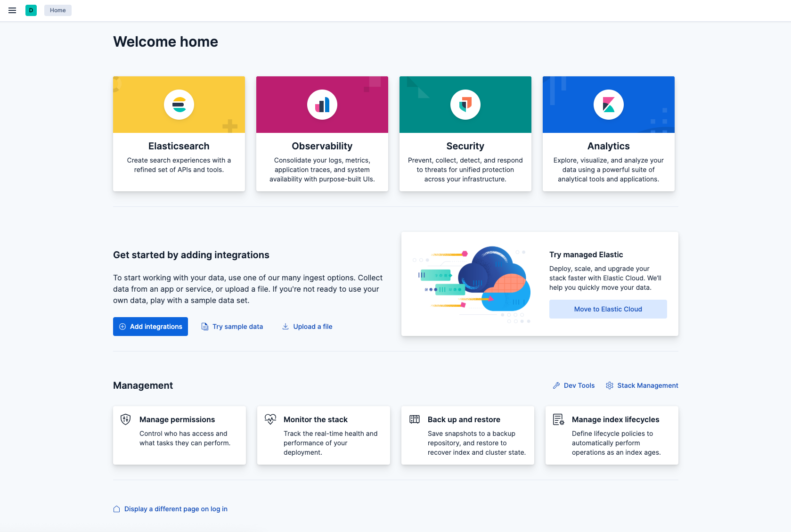The width and height of the screenshot is (791, 532).
Task: Click the storage icon for Back up and restore
Action: pyautogui.click(x=415, y=419)
